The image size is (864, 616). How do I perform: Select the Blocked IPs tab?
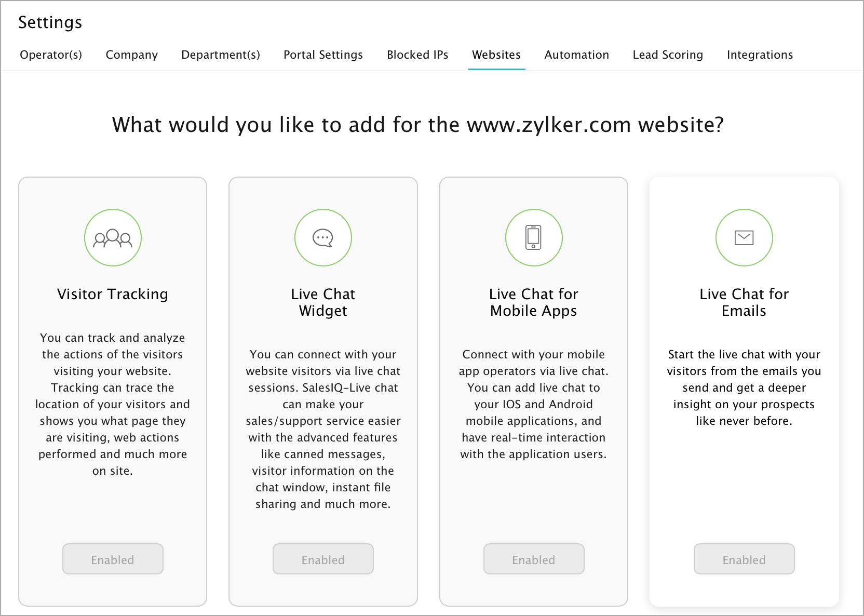pos(417,55)
